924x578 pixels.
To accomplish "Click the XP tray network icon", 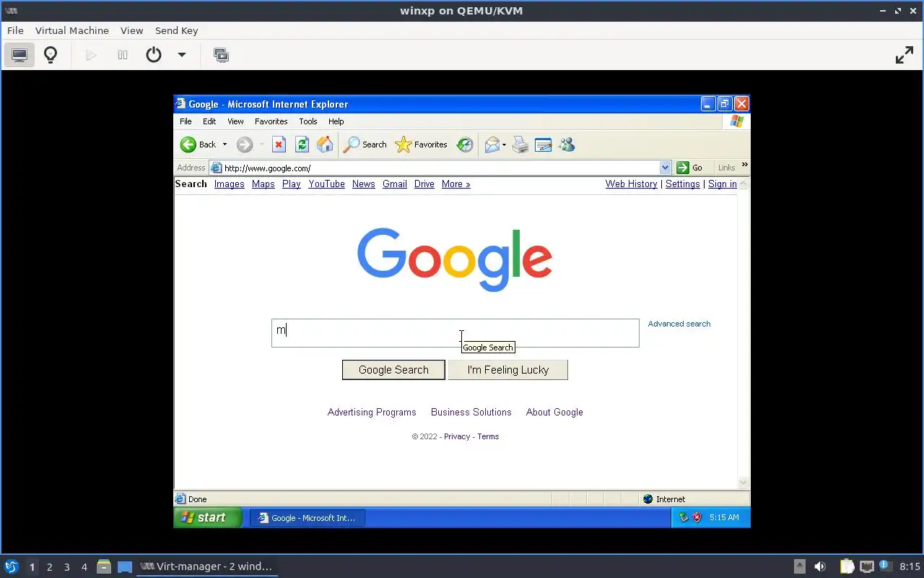I will (x=684, y=517).
